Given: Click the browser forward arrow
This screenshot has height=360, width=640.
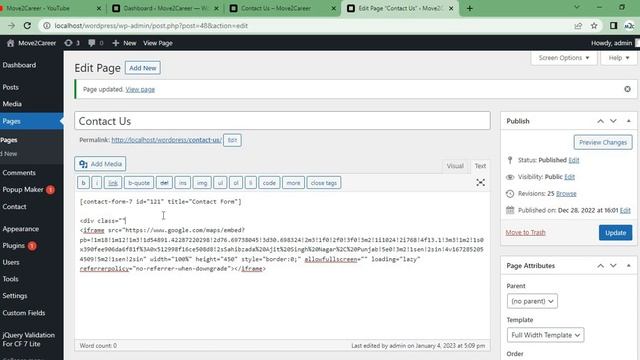Looking at the screenshot, I should point(11,26).
